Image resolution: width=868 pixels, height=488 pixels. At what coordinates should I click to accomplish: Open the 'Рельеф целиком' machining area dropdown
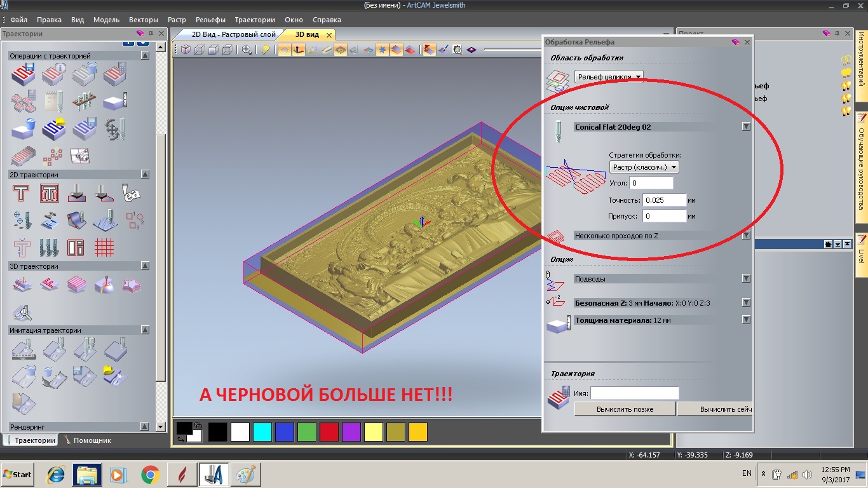pyautogui.click(x=609, y=77)
